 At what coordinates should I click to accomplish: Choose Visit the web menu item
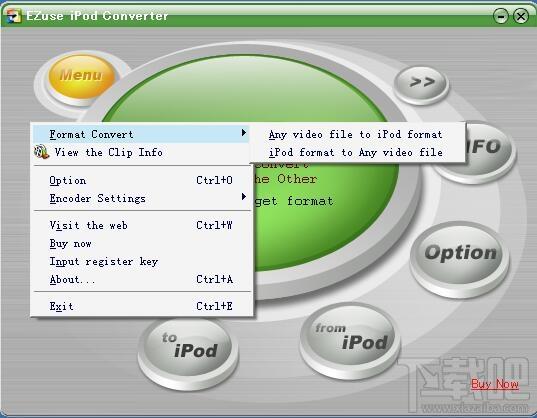[141, 225]
